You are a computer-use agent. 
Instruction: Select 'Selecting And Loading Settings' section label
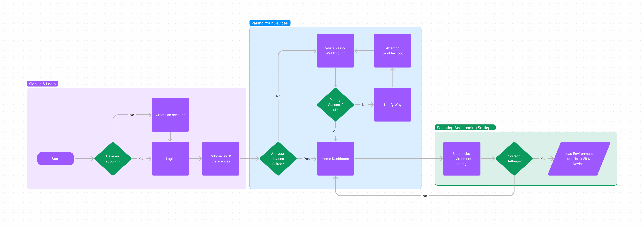(x=464, y=128)
